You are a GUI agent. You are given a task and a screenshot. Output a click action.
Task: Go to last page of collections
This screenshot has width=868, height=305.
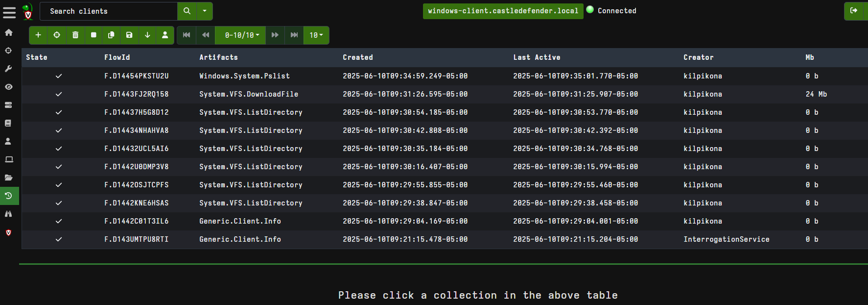pyautogui.click(x=294, y=35)
